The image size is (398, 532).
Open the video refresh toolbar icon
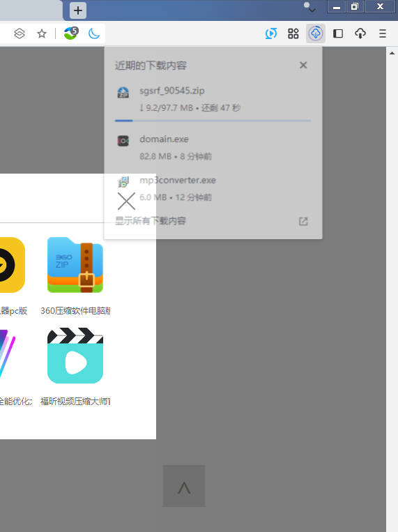[x=270, y=33]
